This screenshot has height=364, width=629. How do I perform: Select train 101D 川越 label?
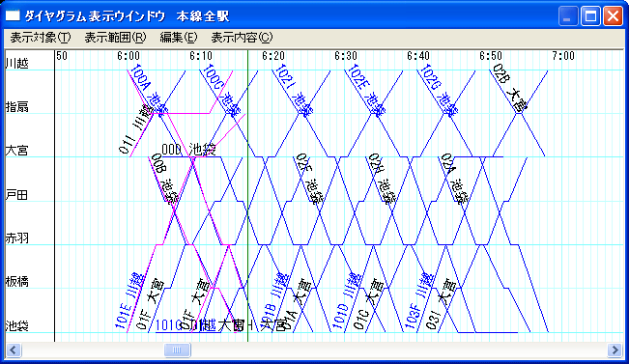(348, 300)
